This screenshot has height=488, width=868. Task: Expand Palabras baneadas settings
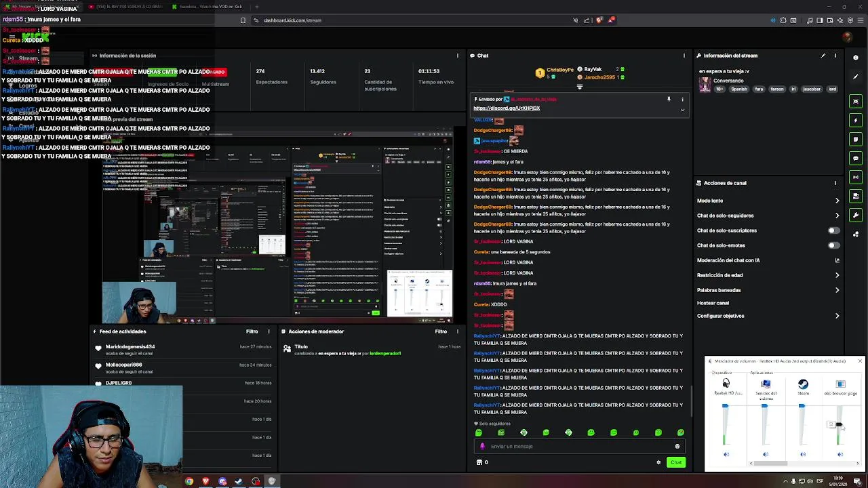(x=837, y=290)
